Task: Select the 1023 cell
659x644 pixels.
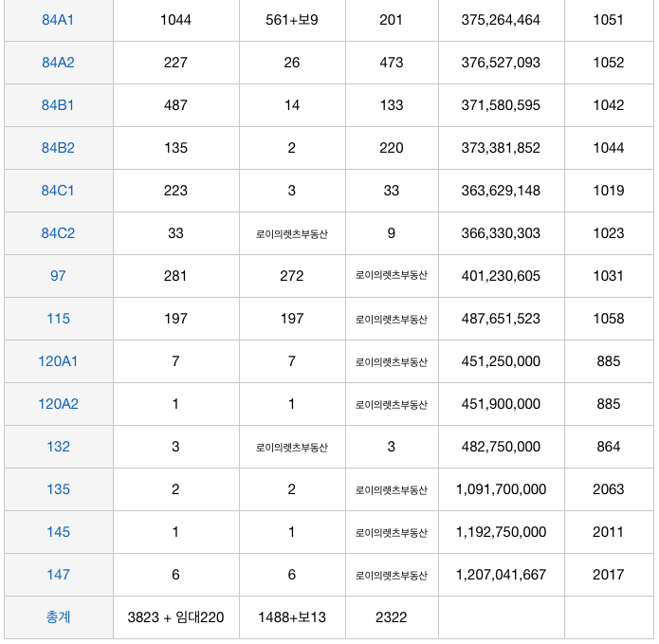Action: (608, 233)
